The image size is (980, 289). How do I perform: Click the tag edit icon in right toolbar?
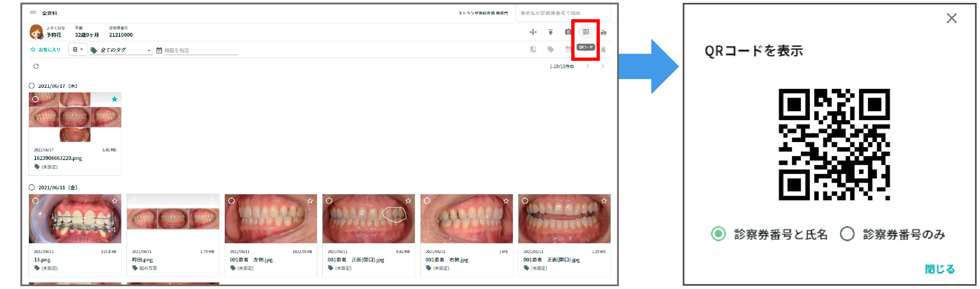click(550, 49)
